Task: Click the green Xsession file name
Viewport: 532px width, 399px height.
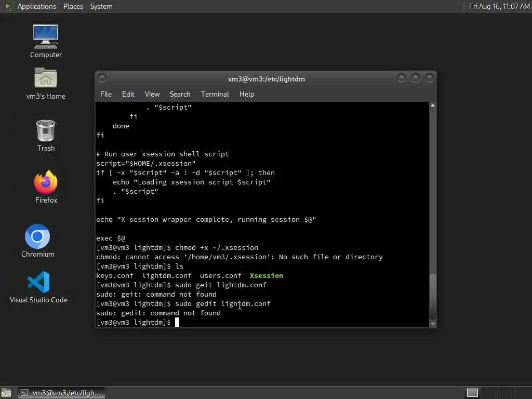Action: [267, 275]
